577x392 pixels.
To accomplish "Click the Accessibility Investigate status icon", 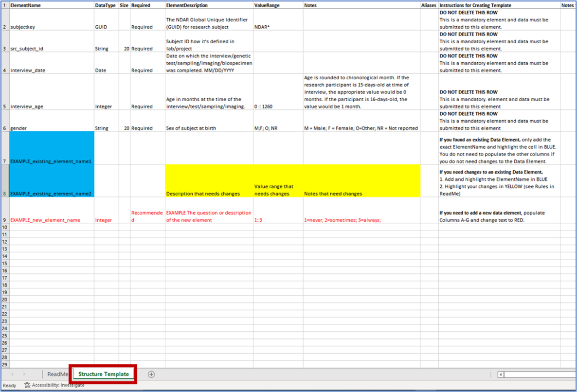I will tap(28, 385).
